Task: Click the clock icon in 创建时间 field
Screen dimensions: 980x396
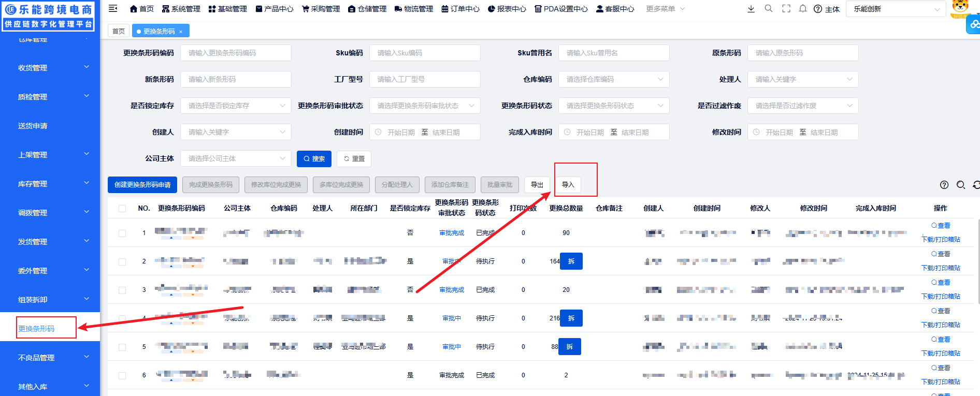Action: pyautogui.click(x=378, y=132)
